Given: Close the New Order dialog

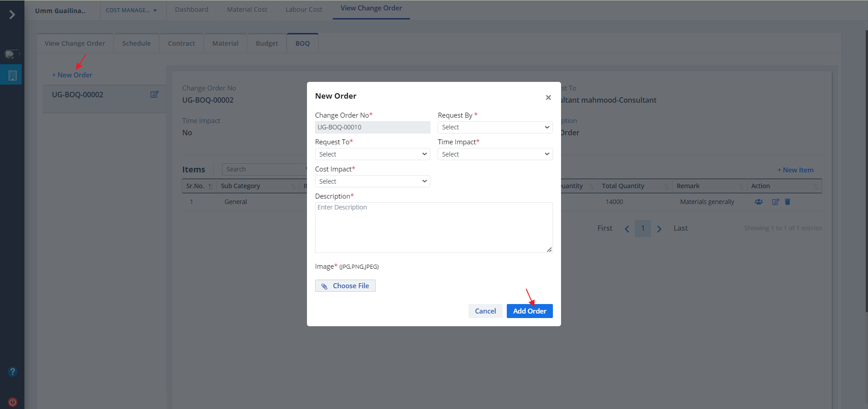Looking at the screenshot, I should (548, 97).
